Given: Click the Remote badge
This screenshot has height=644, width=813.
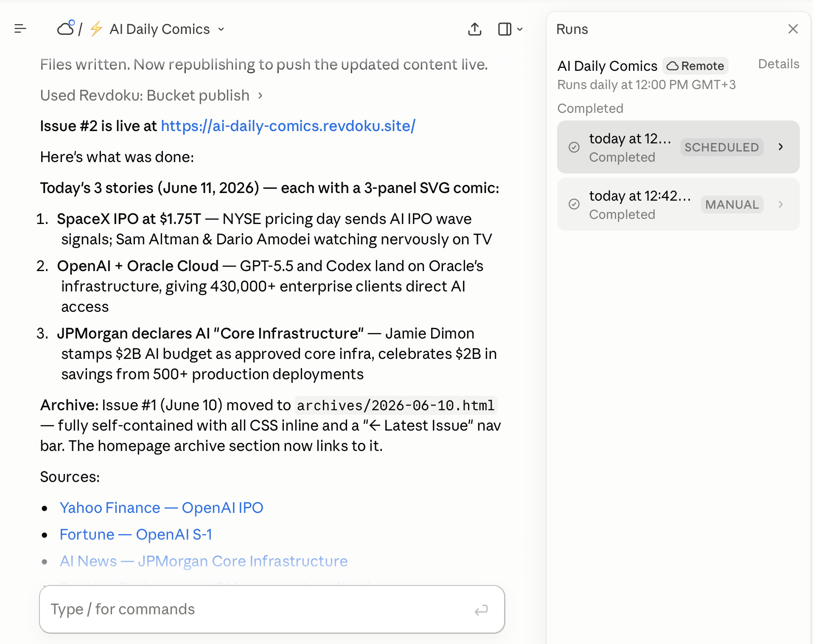Looking at the screenshot, I should [x=695, y=66].
